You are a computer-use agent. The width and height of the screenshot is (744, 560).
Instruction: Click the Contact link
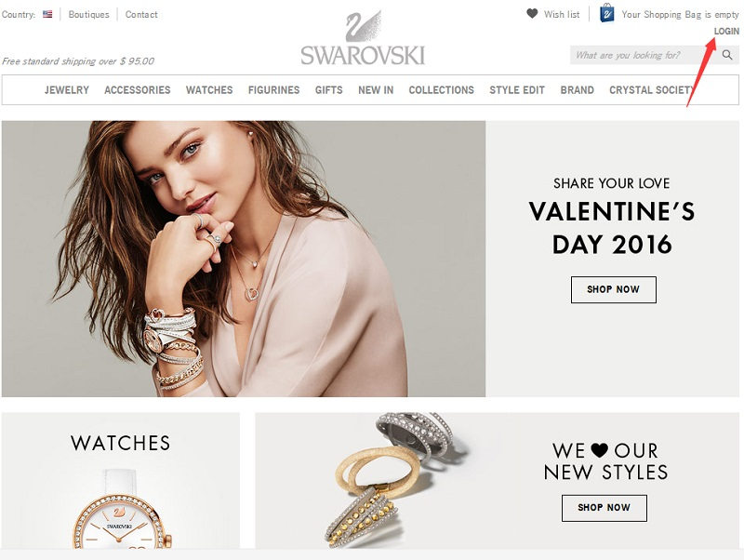point(141,14)
